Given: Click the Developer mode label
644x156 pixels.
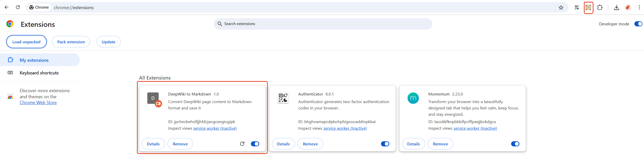Looking at the screenshot, I should click(614, 24).
